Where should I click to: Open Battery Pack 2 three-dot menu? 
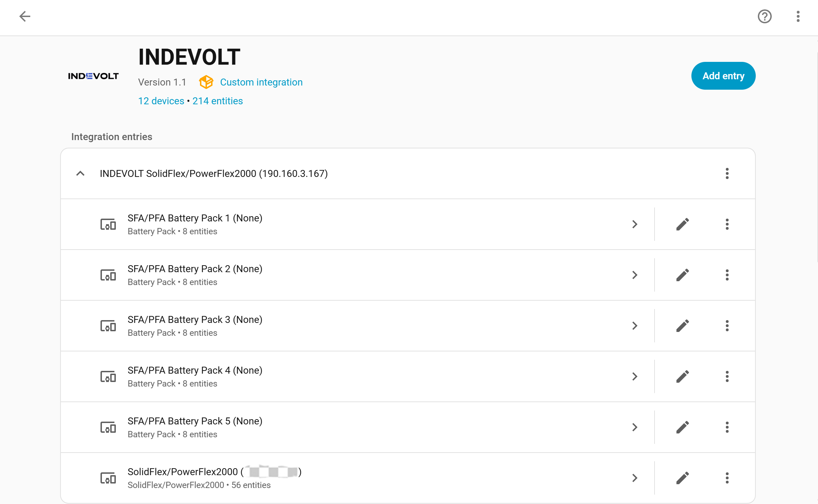pyautogui.click(x=727, y=275)
